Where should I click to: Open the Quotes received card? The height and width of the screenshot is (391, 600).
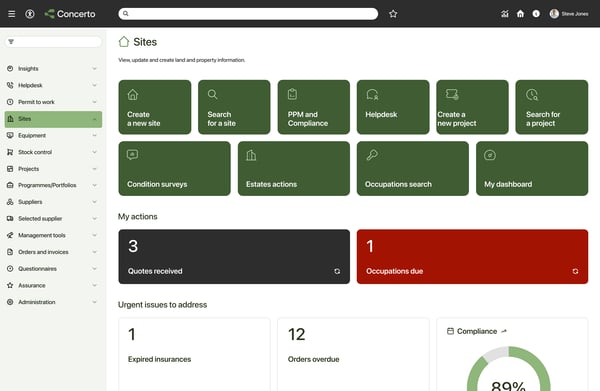[234, 257]
